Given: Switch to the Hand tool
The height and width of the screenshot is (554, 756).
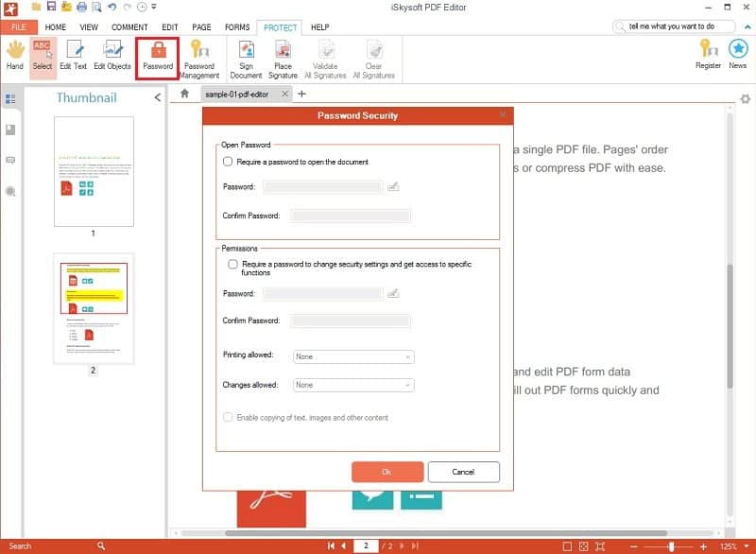Looking at the screenshot, I should coord(14,57).
